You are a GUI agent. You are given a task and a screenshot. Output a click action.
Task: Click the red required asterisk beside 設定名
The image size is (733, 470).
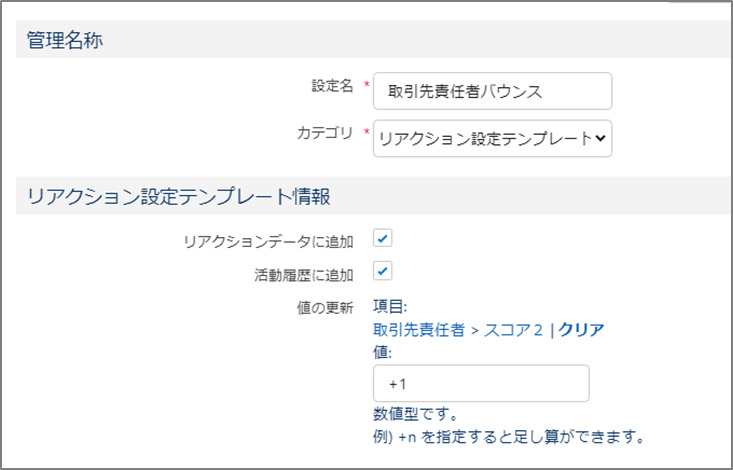click(367, 85)
